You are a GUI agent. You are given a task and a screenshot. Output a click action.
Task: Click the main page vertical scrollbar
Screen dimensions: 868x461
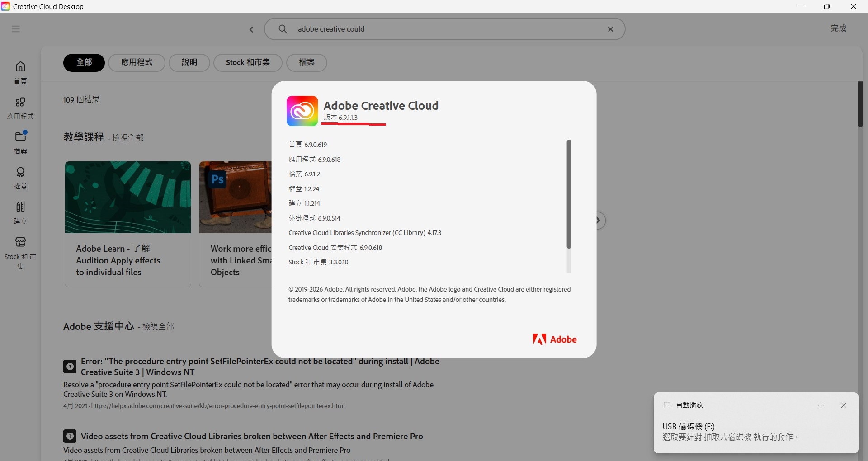click(860, 104)
